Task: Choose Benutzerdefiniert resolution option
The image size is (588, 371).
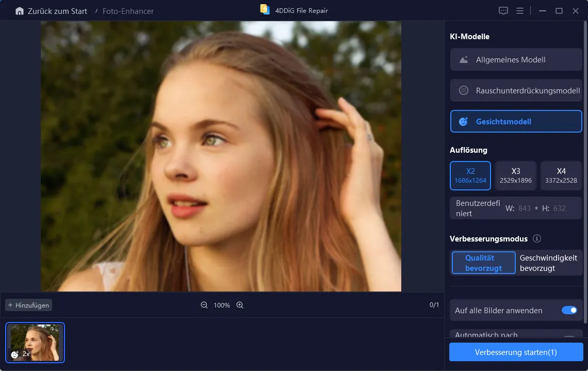Action: pos(477,207)
